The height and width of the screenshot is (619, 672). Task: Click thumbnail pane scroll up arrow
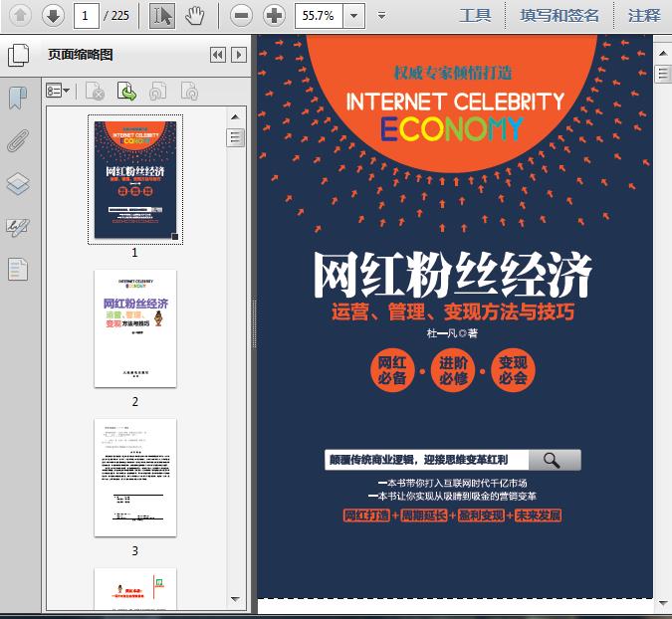coord(235,117)
